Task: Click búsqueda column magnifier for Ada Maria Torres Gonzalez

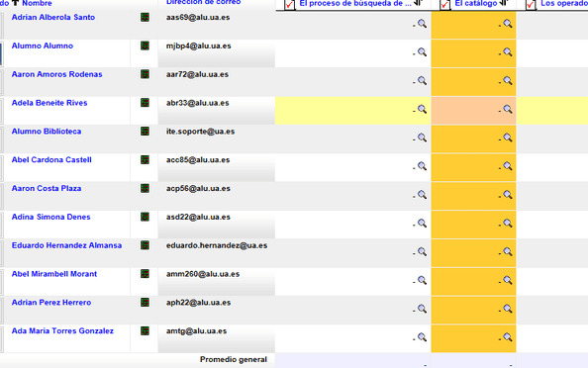Action: 423,337
